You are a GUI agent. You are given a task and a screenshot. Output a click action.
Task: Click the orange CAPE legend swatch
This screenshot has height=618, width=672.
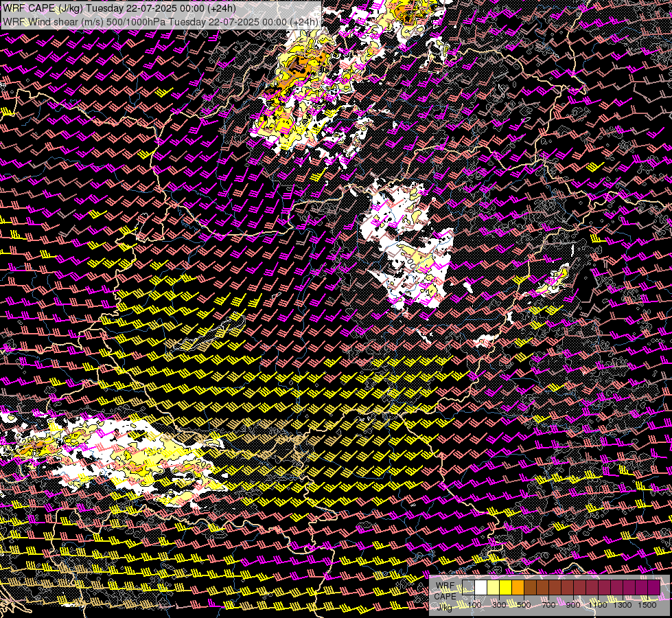518,588
